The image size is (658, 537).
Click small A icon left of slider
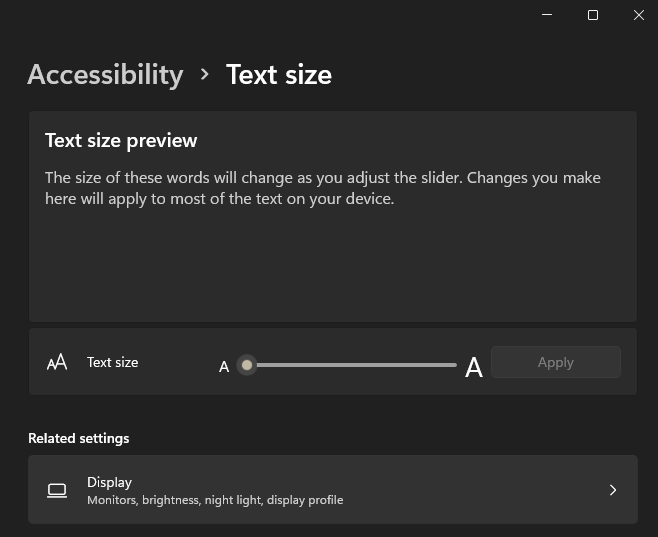click(224, 367)
